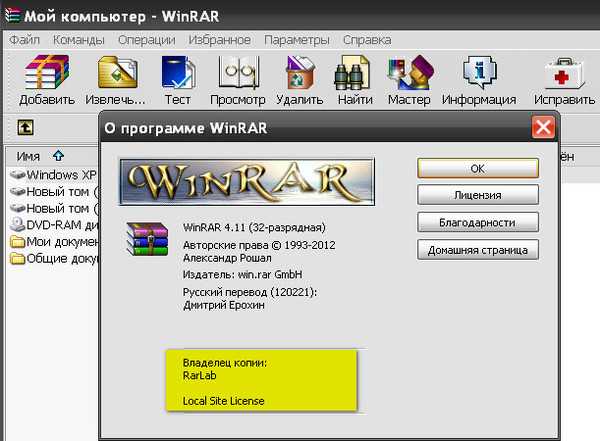600x441 pixels.
Task: Click the RarLab owner name
Action: (199, 376)
